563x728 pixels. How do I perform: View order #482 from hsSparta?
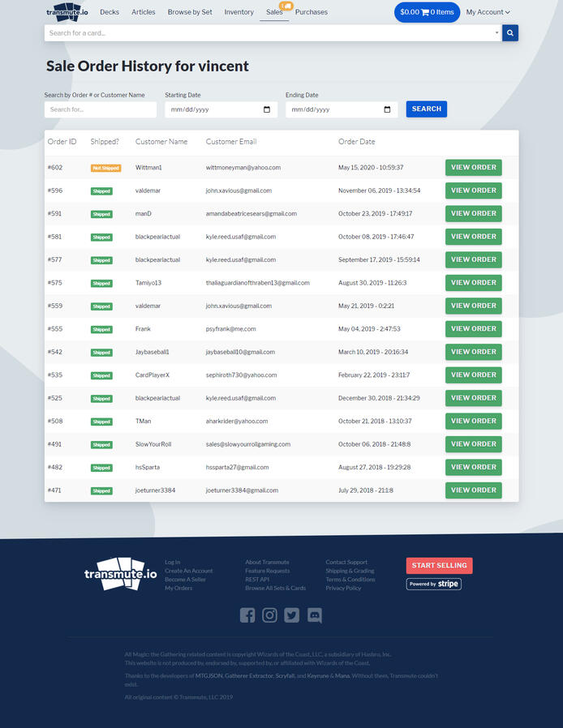click(x=473, y=467)
